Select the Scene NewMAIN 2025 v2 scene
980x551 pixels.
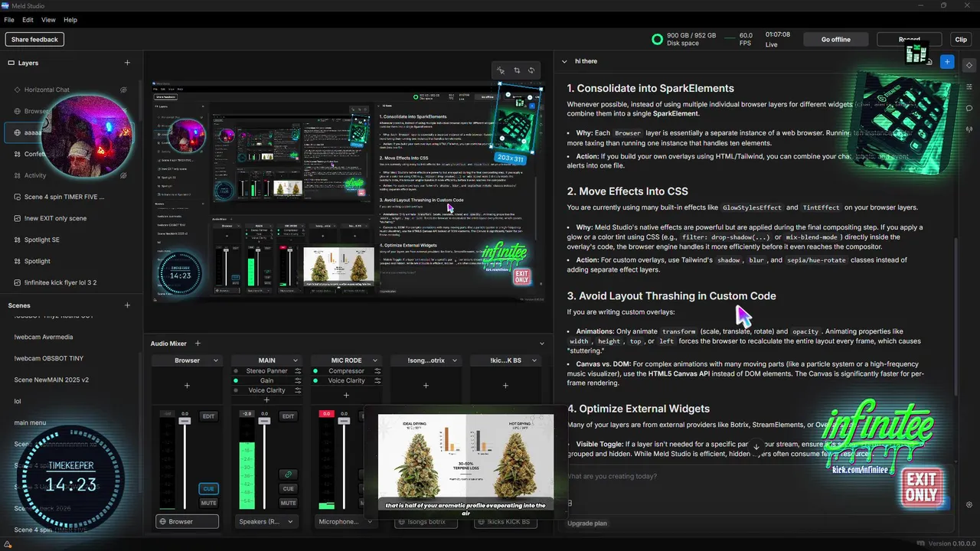pyautogui.click(x=71, y=380)
